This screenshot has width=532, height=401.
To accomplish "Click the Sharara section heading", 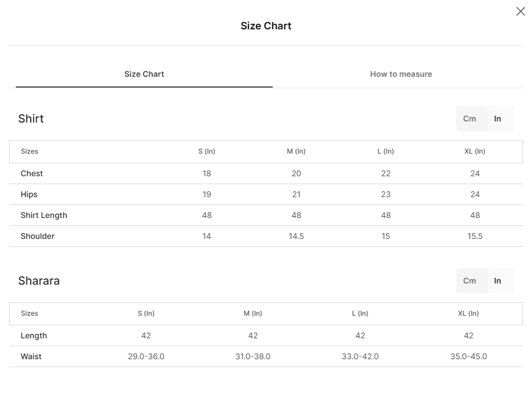I will coord(39,281).
